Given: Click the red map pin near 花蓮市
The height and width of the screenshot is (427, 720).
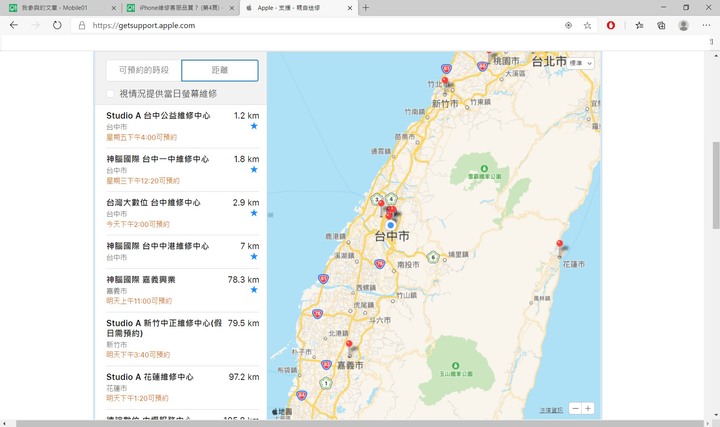Looking at the screenshot, I should [x=559, y=245].
